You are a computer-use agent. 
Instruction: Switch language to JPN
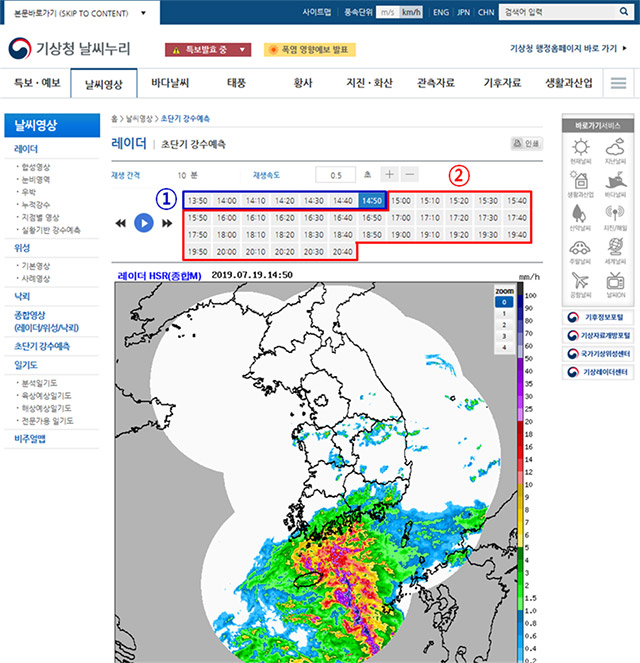tap(463, 13)
